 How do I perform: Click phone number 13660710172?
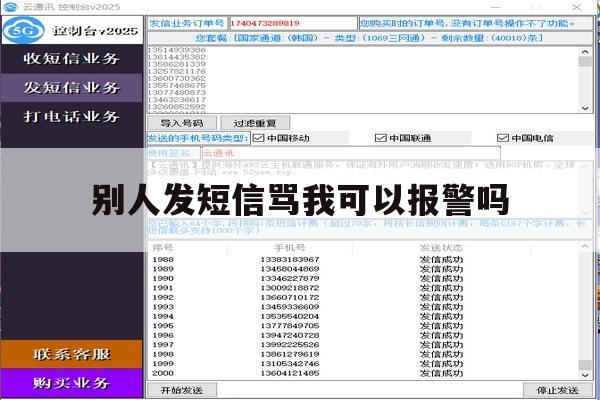click(x=290, y=297)
